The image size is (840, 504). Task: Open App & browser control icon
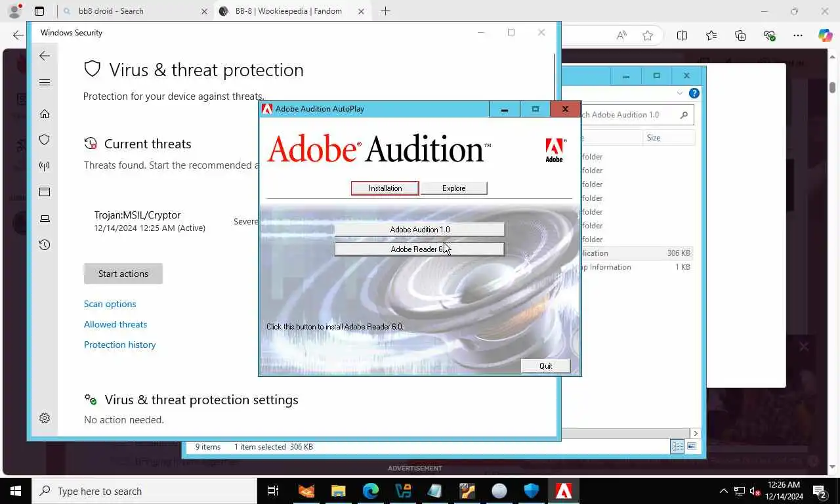(45, 192)
